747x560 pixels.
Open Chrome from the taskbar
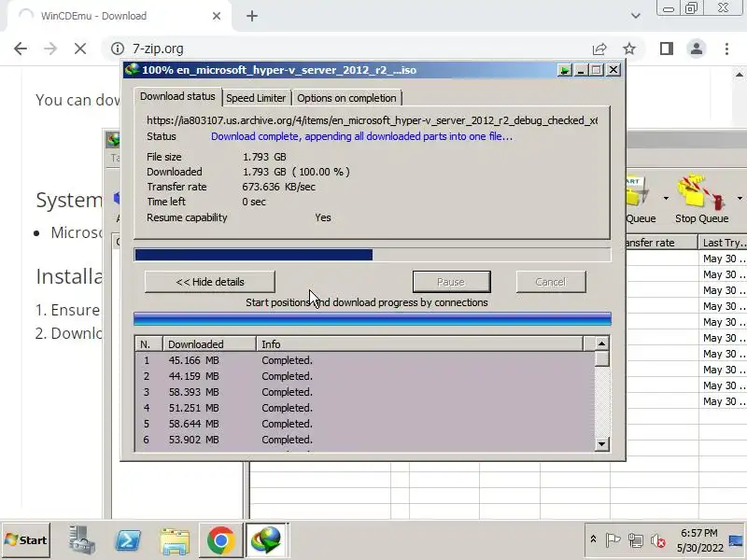(x=220, y=540)
